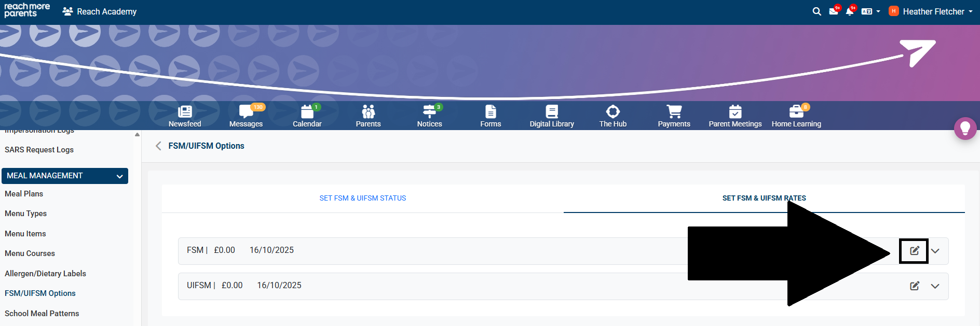Open Meal Plans in sidebar

pos(24,194)
